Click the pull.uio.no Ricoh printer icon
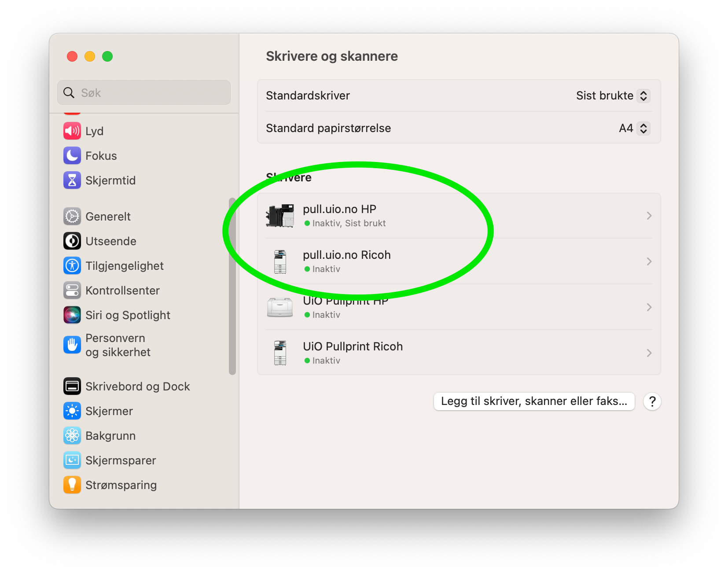Viewport: 728px width, 574px height. tap(280, 261)
